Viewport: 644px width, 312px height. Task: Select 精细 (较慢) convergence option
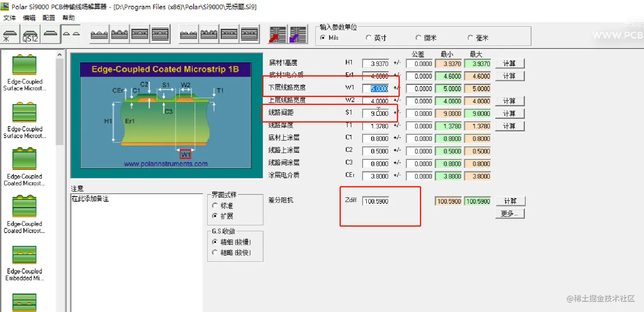[232, 242]
